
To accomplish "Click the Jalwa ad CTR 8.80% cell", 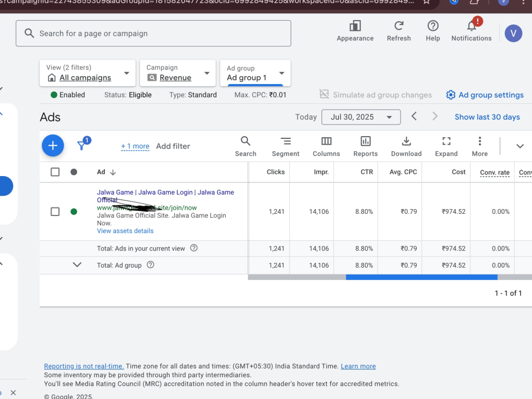I will coord(364,212).
